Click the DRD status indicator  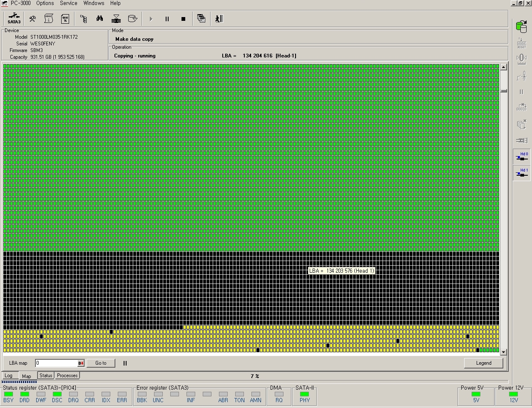pyautogui.click(x=25, y=394)
